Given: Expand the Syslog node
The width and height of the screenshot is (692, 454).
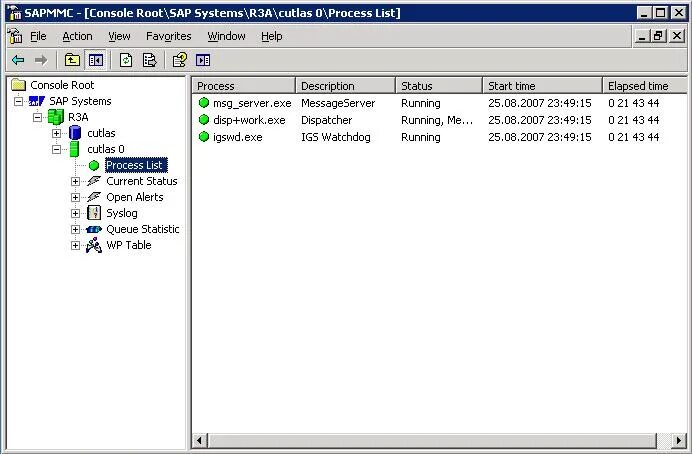Looking at the screenshot, I should 75,214.
